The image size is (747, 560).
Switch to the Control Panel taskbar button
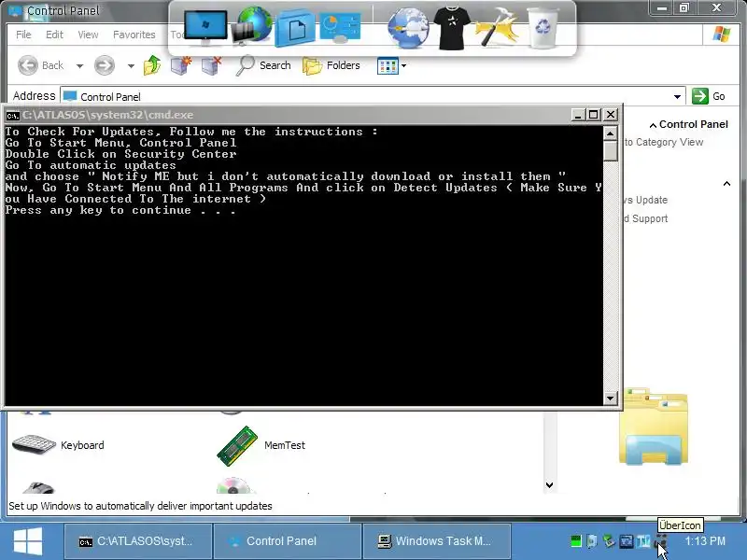(x=288, y=541)
